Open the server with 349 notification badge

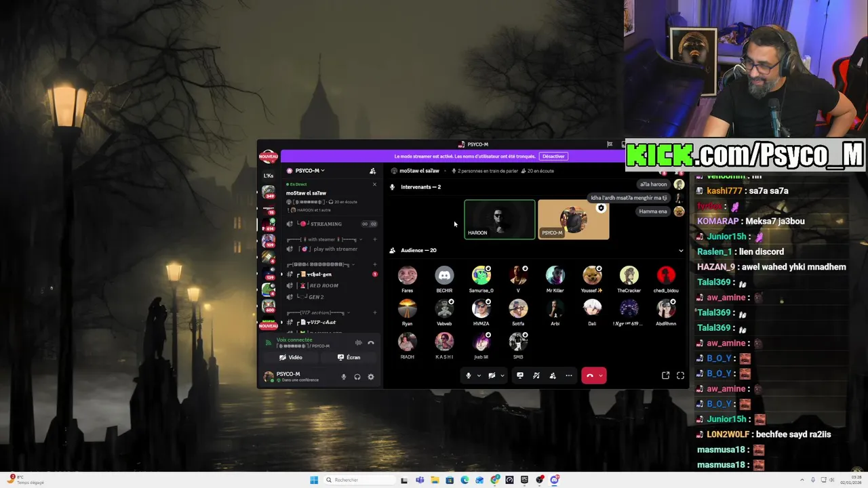(x=269, y=192)
